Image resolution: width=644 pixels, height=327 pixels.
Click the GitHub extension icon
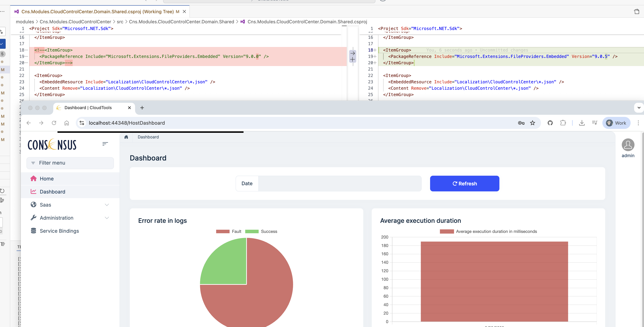pos(550,123)
